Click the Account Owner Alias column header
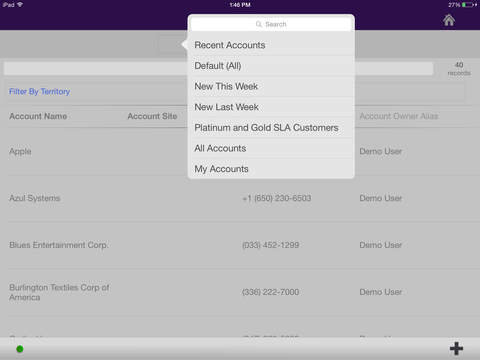Viewport: 480px width, 360px height. pyautogui.click(x=399, y=116)
